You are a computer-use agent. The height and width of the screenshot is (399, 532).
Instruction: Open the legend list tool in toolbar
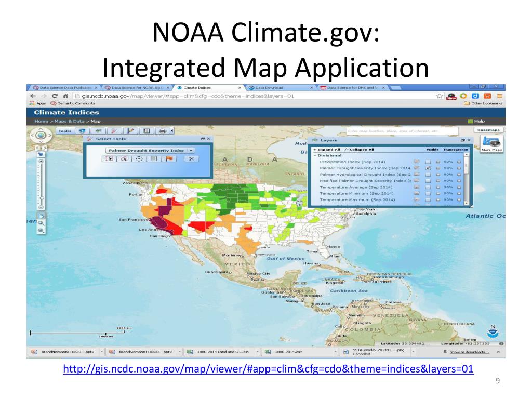147,130
